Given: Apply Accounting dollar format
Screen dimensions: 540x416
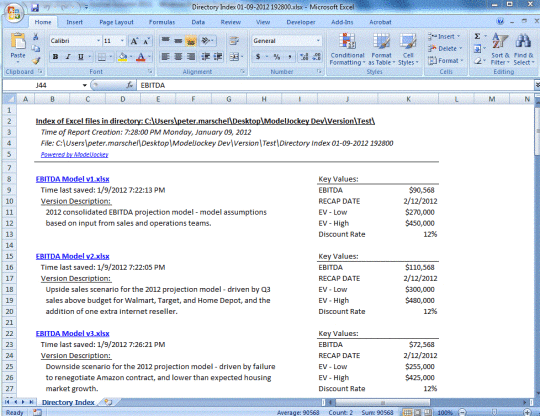Looking at the screenshot, I should (x=258, y=57).
